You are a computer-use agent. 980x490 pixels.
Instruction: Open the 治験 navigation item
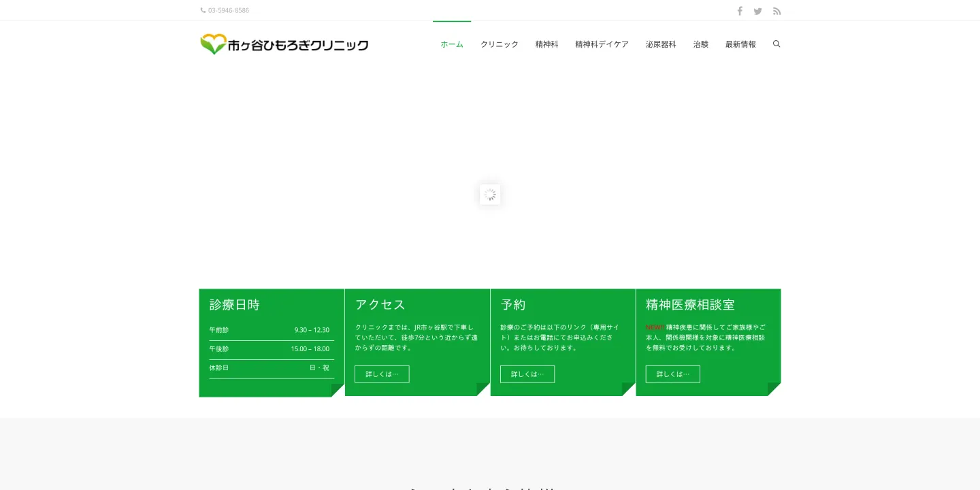(x=700, y=44)
